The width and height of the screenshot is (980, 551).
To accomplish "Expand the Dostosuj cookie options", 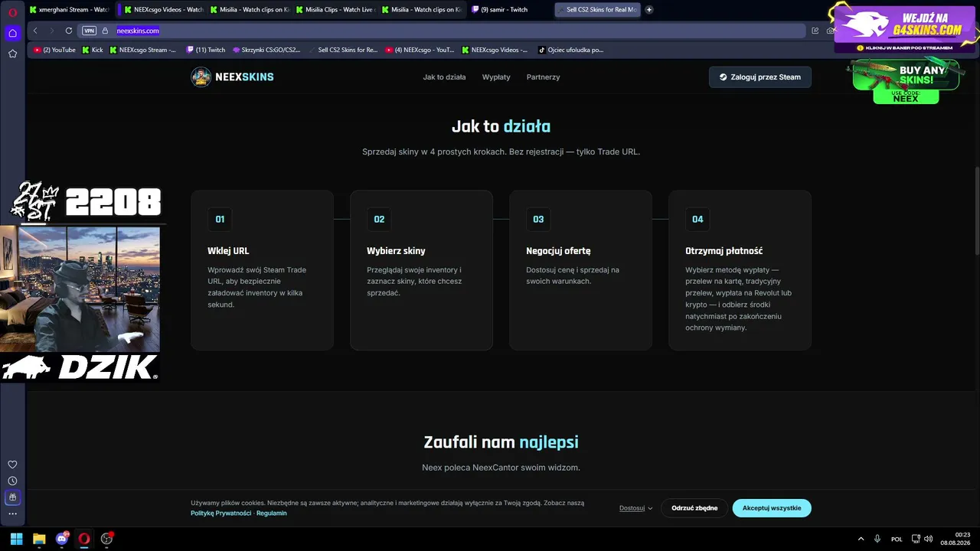I will point(635,508).
